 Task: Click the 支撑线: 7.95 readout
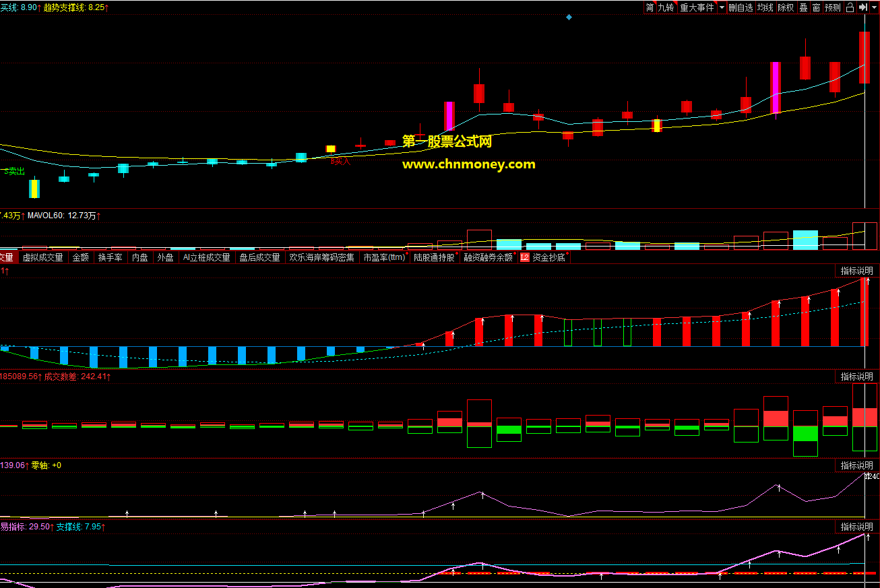tap(81, 527)
